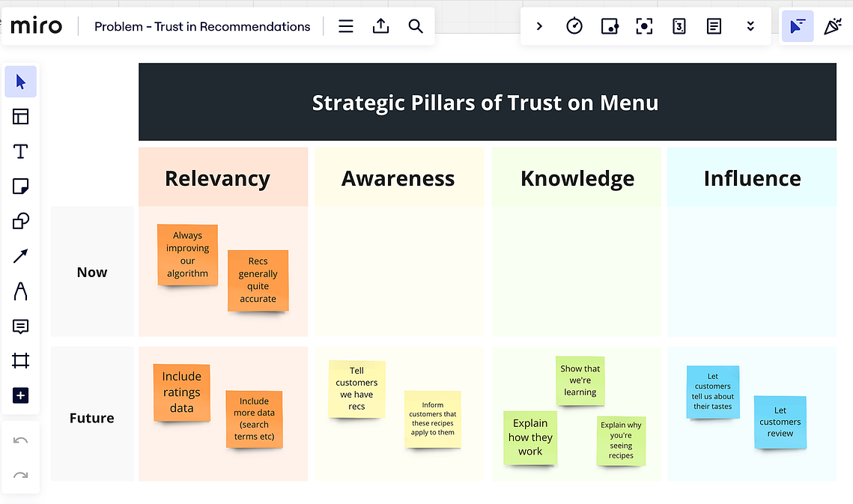
Task: Select sticky note Show that we're learning
Action: click(580, 380)
